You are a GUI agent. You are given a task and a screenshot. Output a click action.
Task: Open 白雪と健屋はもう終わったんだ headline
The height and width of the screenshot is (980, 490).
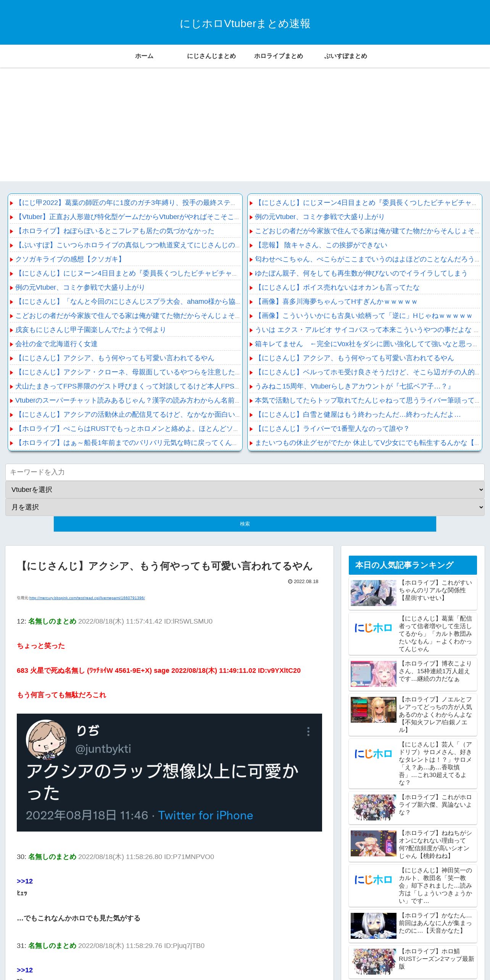click(x=358, y=414)
